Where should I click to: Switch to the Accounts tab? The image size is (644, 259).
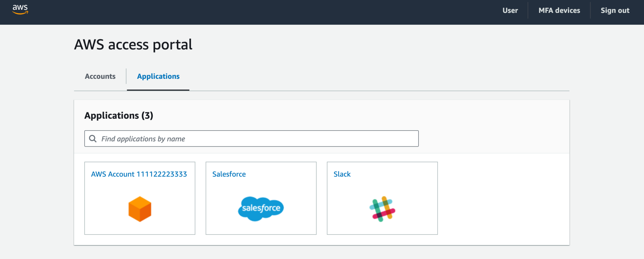point(100,76)
